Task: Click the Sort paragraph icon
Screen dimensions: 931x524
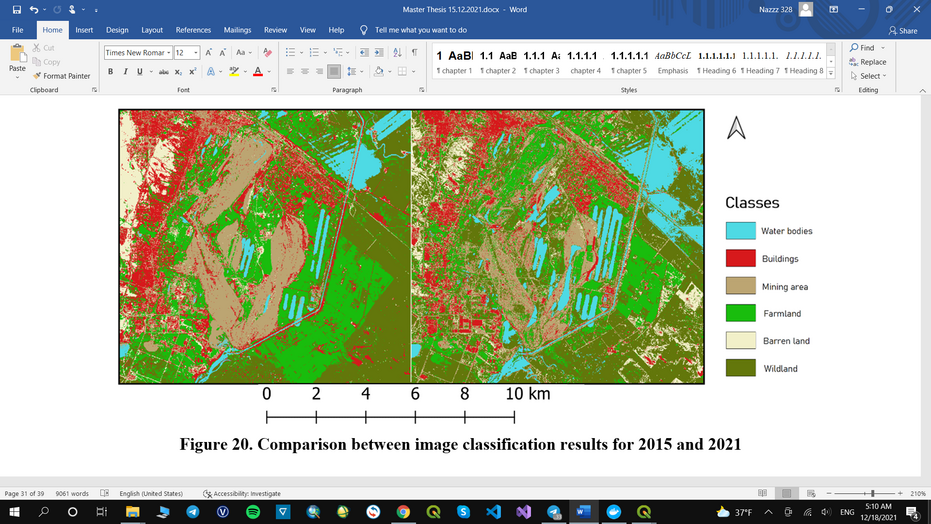Action: tap(396, 52)
